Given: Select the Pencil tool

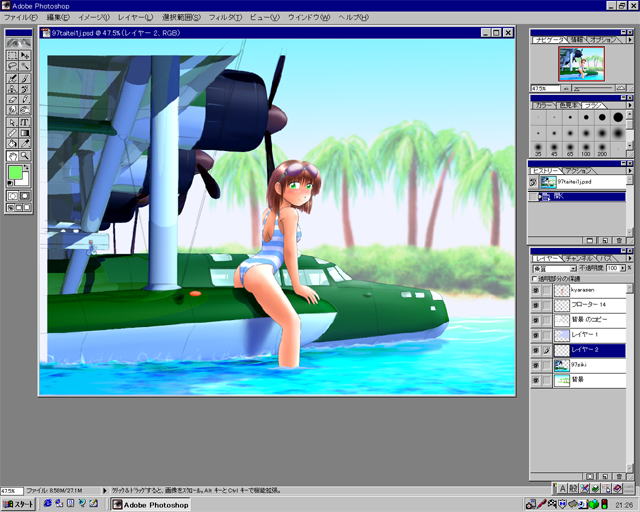Looking at the screenshot, I should pos(25,99).
